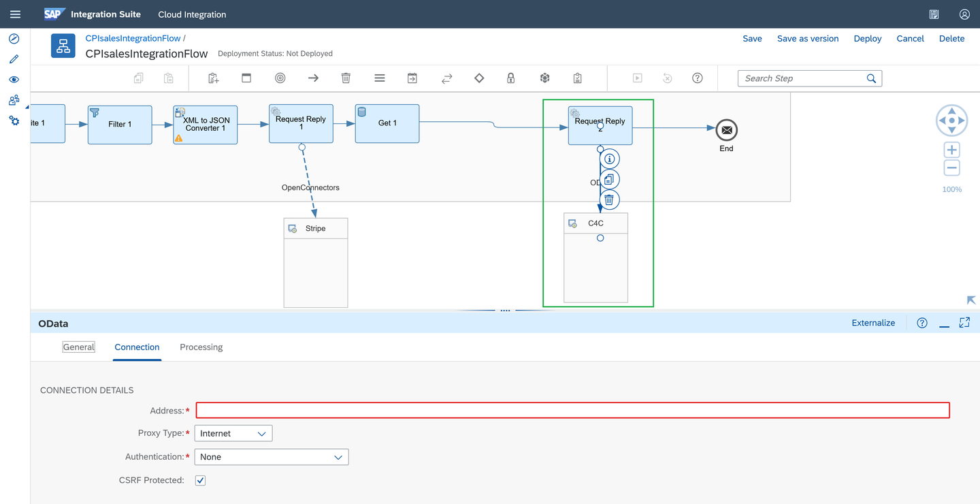Open the Message Routing double-arrow icon
Viewport: 980px width, 504px height.
click(x=446, y=78)
